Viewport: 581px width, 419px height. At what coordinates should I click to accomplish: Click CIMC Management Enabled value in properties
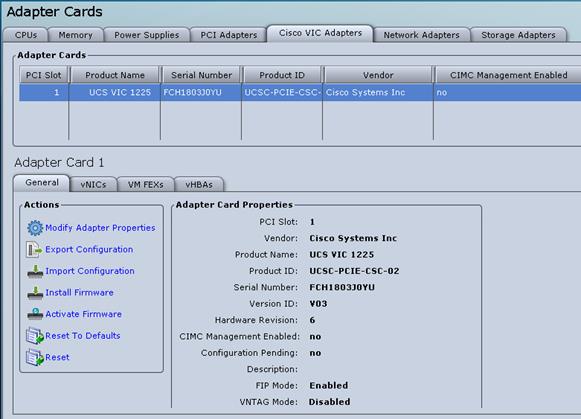315,337
